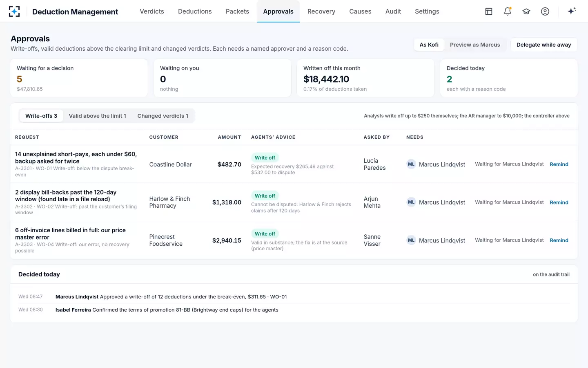
Task: Open request '2 display bill-backs past the 120-day window'
Action: tap(66, 196)
